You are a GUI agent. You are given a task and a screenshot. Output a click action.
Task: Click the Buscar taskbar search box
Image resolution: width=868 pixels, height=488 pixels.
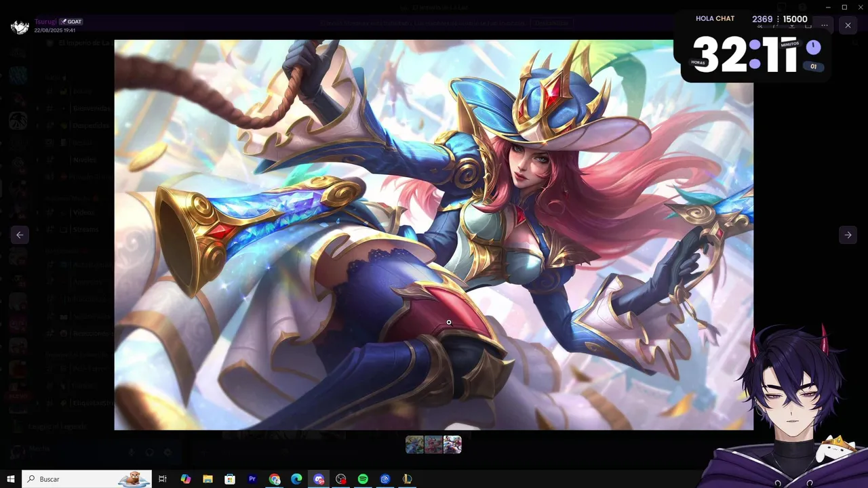[x=87, y=479]
